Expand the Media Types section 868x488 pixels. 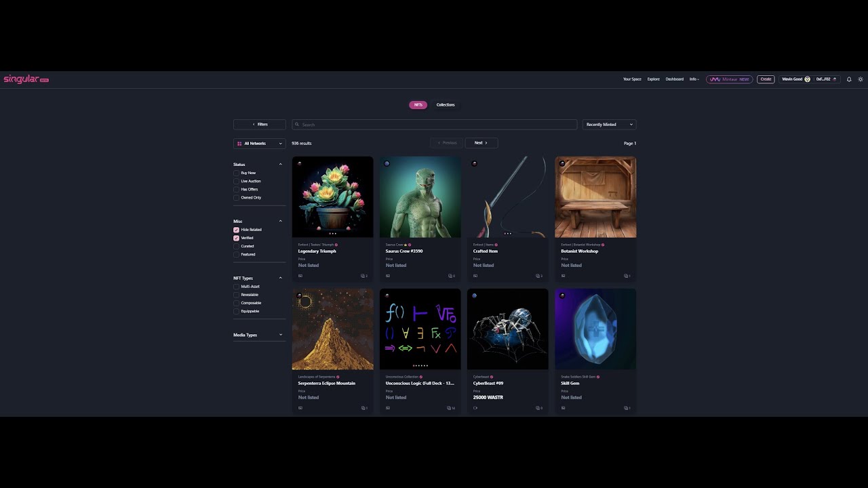pos(280,335)
